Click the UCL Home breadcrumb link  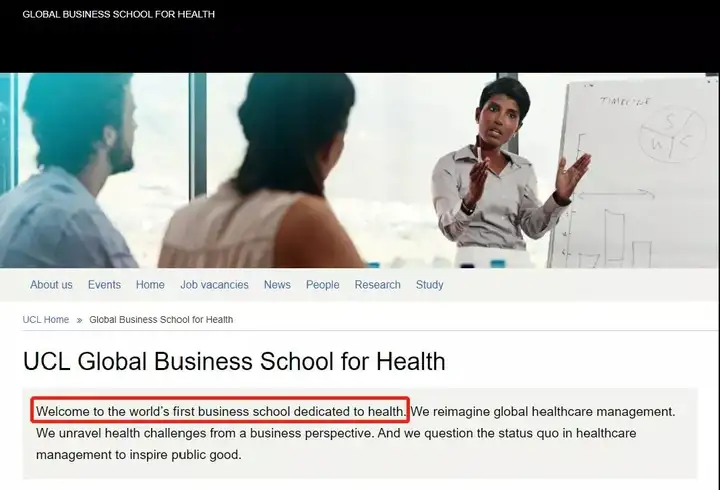pyautogui.click(x=46, y=320)
